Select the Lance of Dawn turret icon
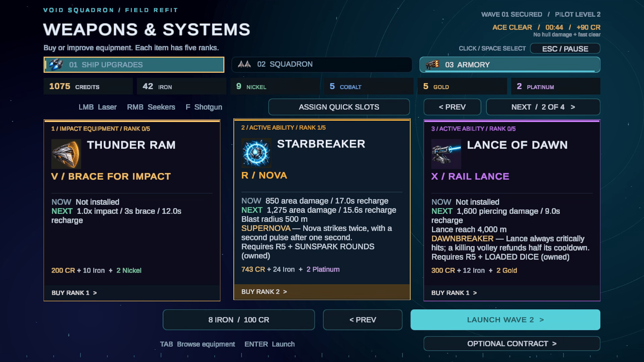The height and width of the screenshot is (362, 644). 446,154
